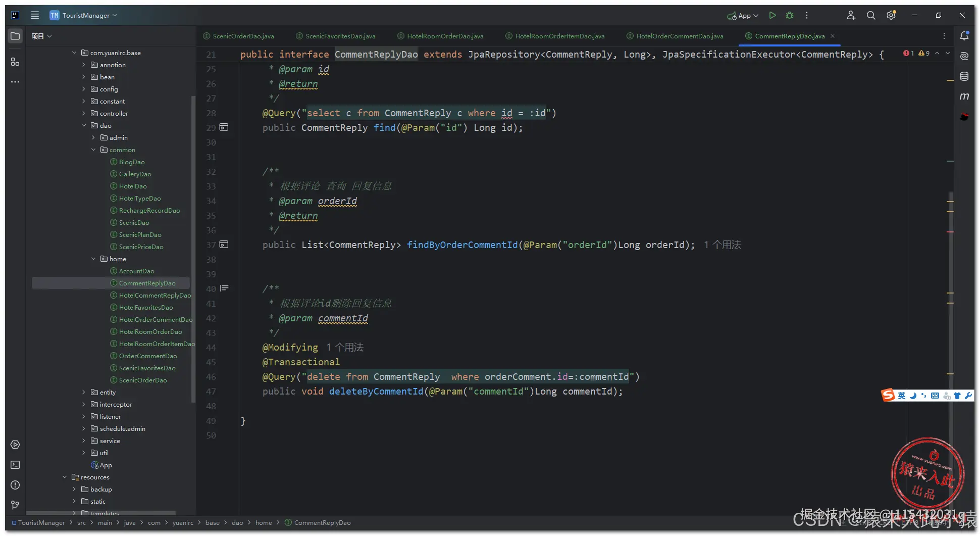This screenshot has width=980, height=536.
Task: Open the Project tool window icon
Action: coord(15,36)
